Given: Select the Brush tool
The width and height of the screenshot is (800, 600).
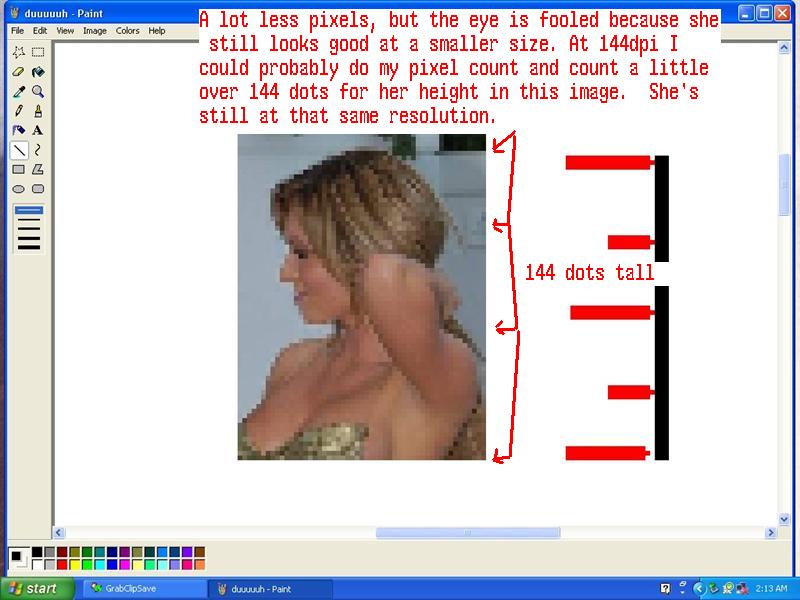Looking at the screenshot, I should click(x=38, y=111).
